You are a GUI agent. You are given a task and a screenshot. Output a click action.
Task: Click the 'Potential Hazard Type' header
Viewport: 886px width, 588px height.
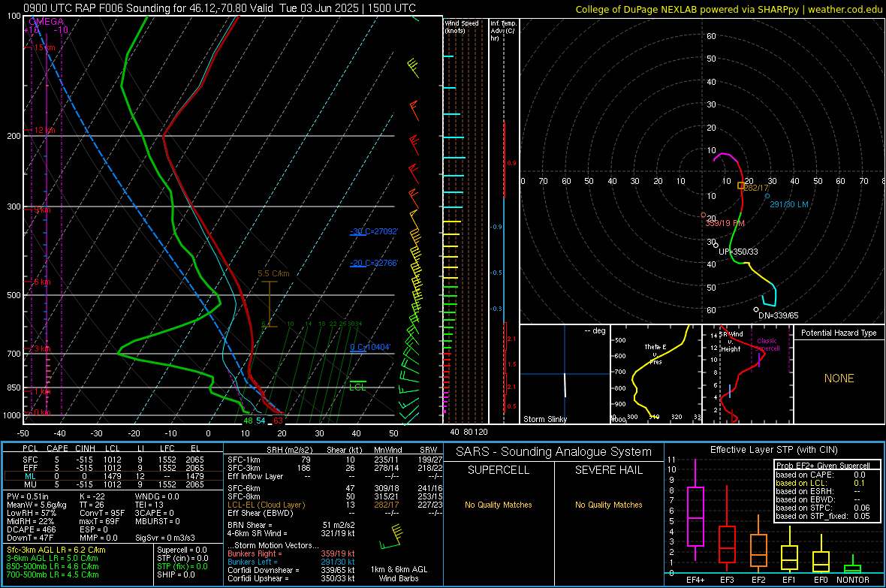839,333
